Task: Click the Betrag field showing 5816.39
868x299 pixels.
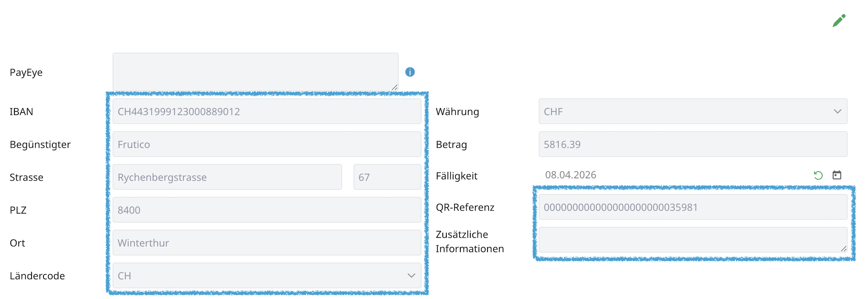Action: 692,144
